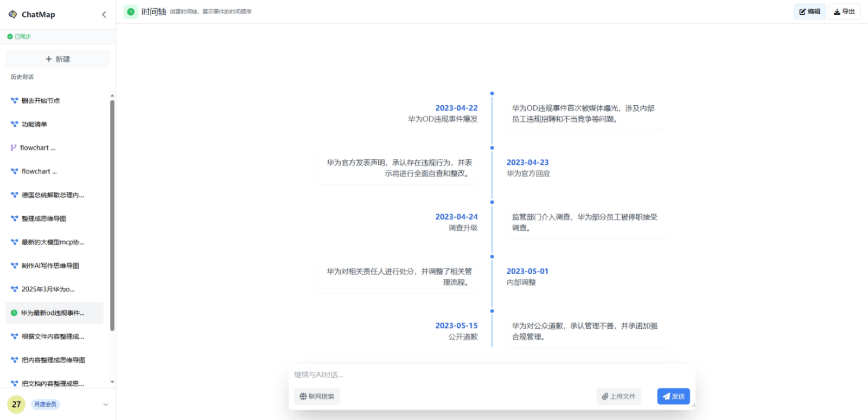Click the resize handle of the chat input
The width and height of the screenshot is (868, 420).
tap(693, 405)
